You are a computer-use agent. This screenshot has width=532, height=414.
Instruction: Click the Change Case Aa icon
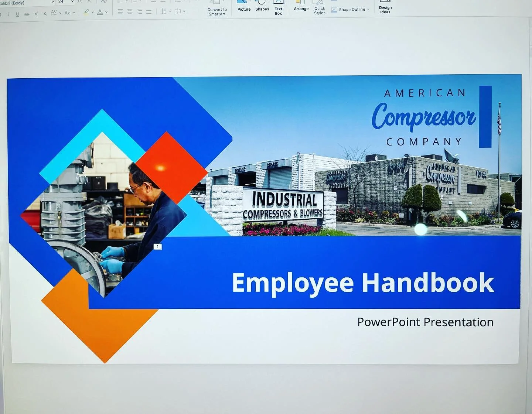[x=68, y=13]
